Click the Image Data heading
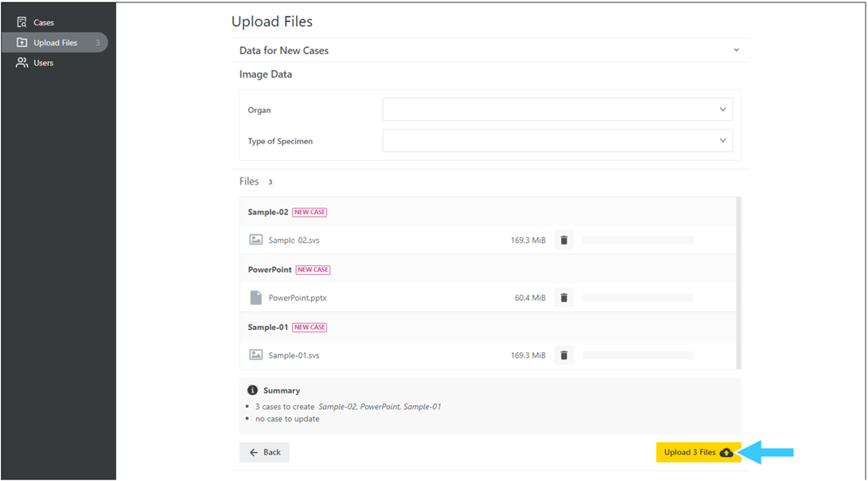Screen dimensions: 868x481 (266, 74)
